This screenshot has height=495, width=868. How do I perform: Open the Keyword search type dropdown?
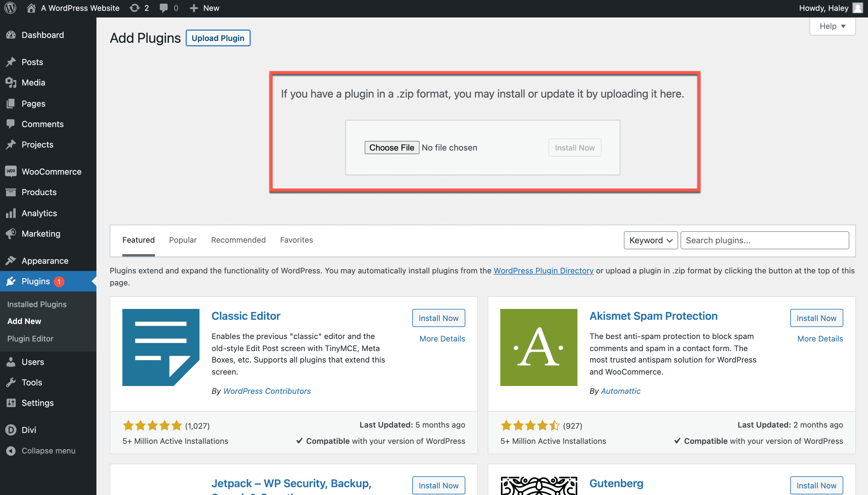(650, 240)
